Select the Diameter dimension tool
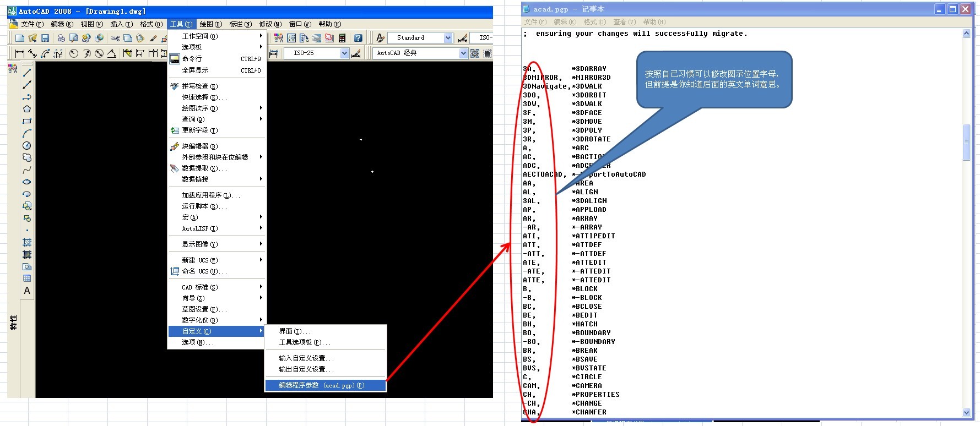 tap(99, 53)
